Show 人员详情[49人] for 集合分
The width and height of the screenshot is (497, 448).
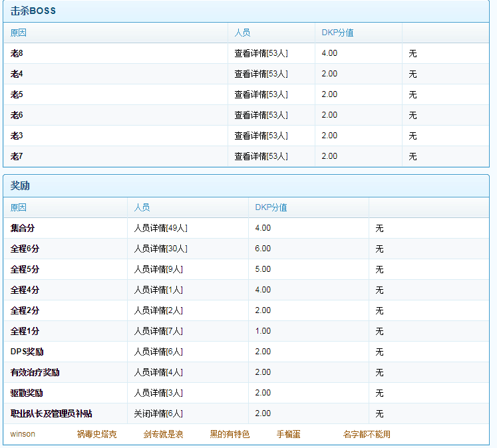(x=160, y=228)
